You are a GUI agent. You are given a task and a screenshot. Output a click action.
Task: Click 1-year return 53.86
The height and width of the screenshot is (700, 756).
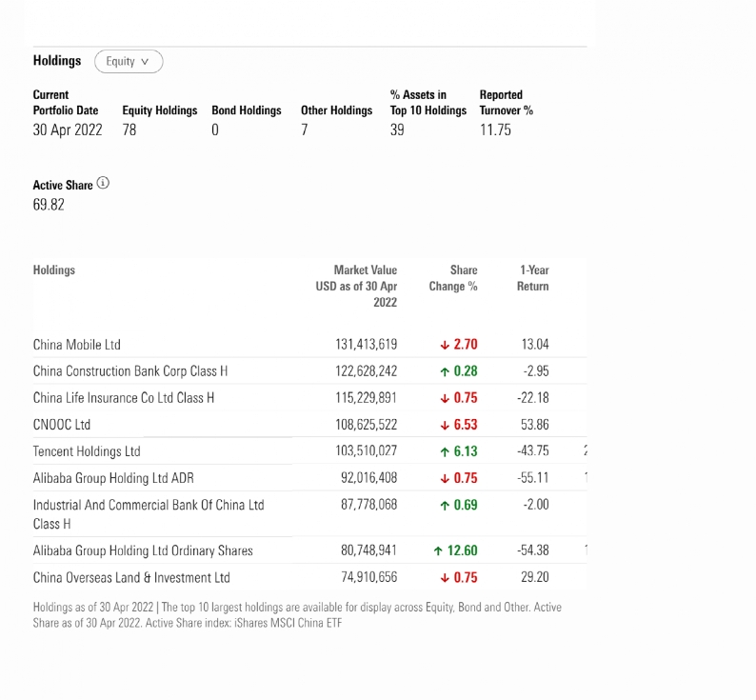point(535,425)
